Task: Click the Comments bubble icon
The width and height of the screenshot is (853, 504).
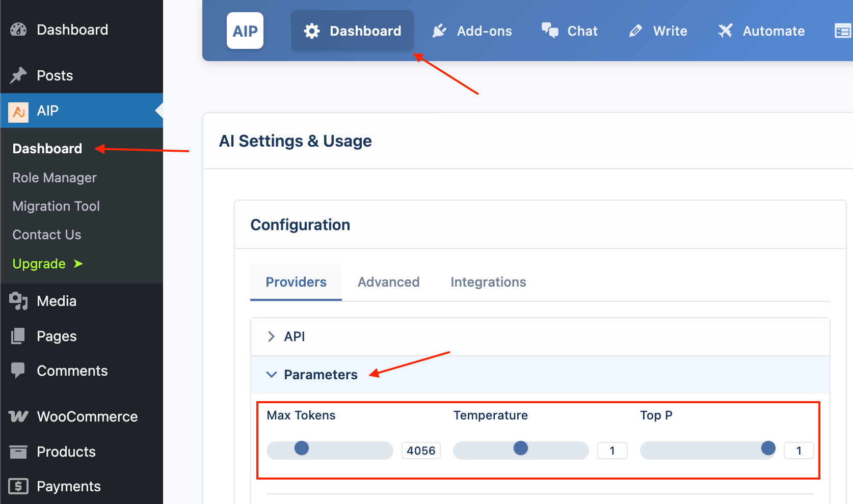Action: click(18, 371)
